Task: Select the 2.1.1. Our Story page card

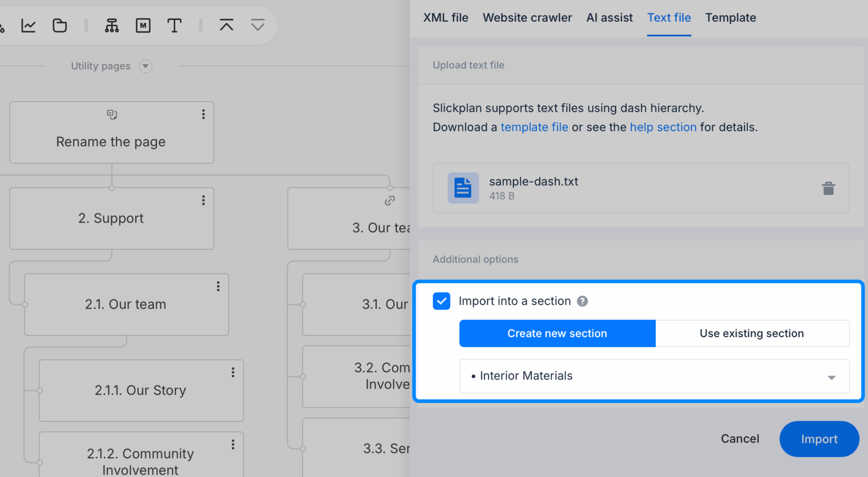Action: coord(141,391)
